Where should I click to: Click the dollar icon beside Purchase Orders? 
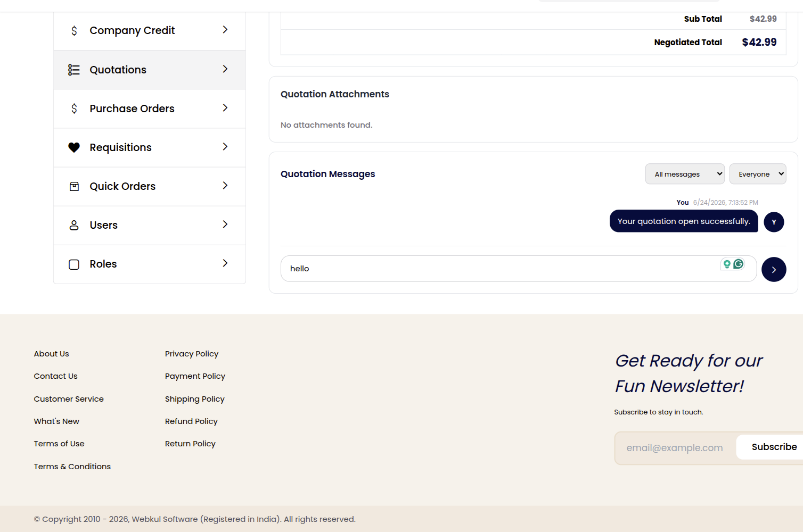(74, 109)
